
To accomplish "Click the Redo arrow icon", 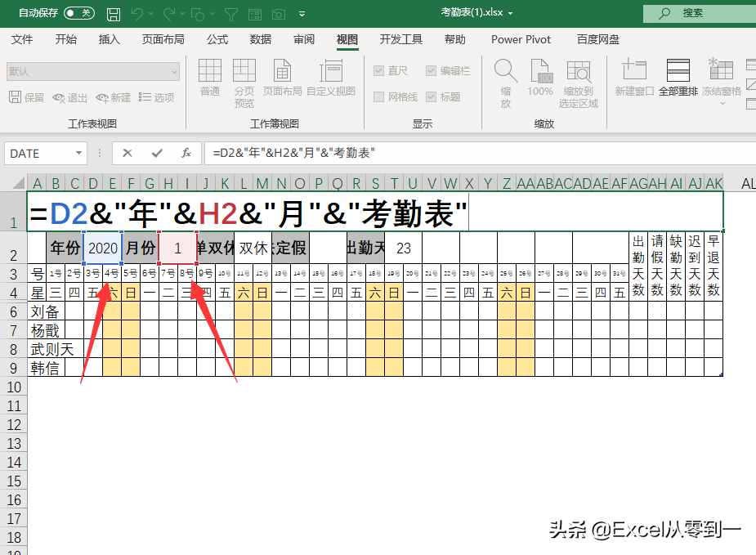I will [168, 14].
